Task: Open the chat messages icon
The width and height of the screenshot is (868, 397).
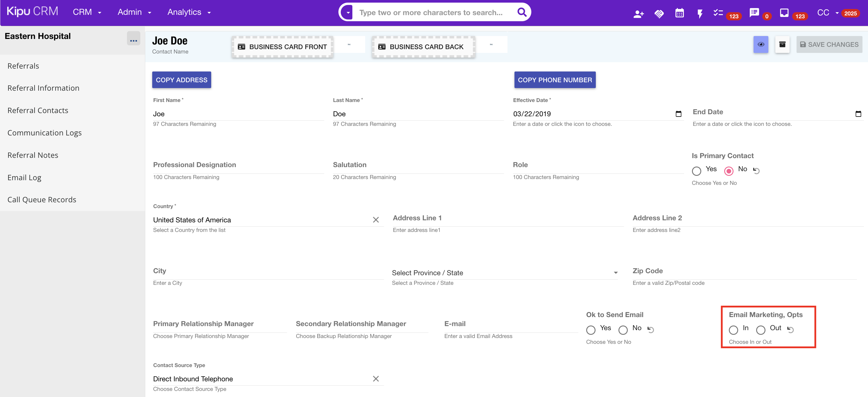Action: point(754,13)
